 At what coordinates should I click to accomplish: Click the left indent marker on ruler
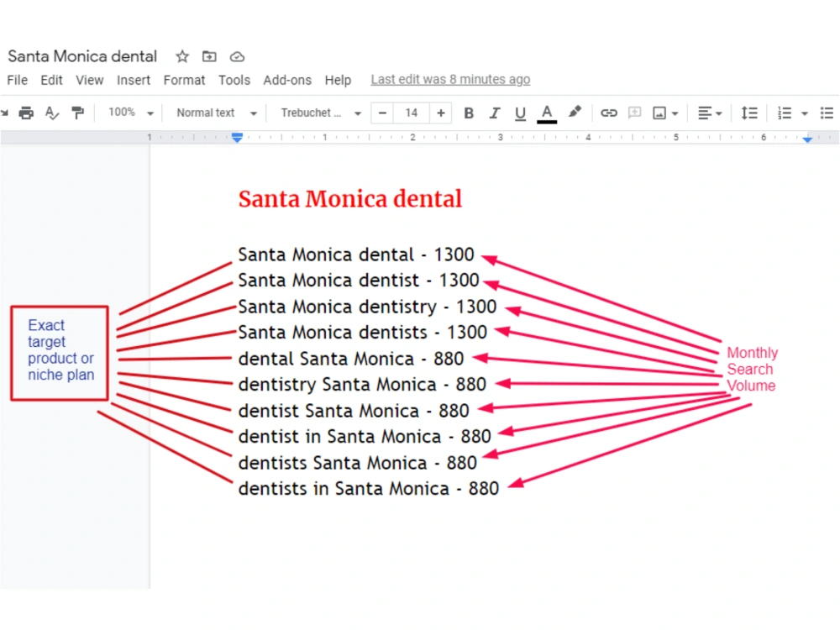pos(237,138)
